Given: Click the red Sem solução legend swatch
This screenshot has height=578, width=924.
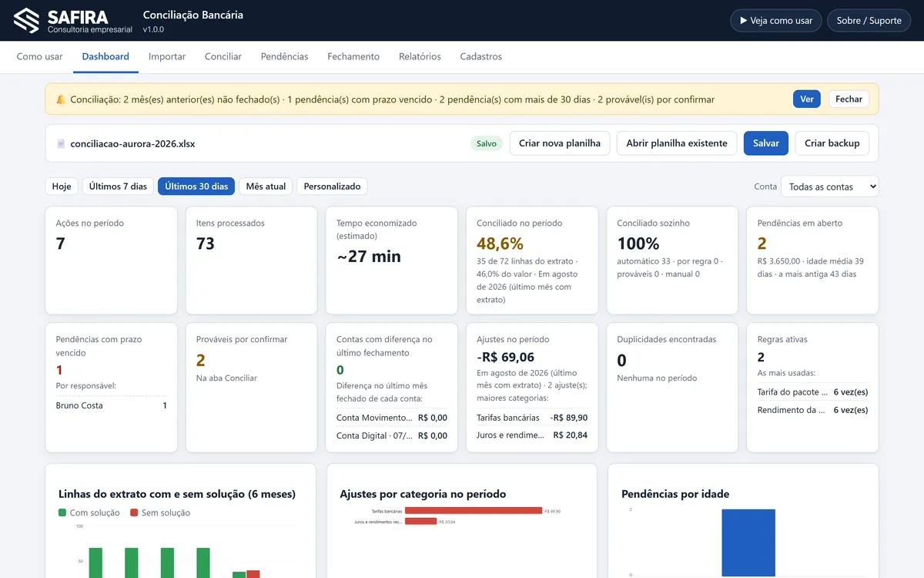Looking at the screenshot, I should coord(134,512).
